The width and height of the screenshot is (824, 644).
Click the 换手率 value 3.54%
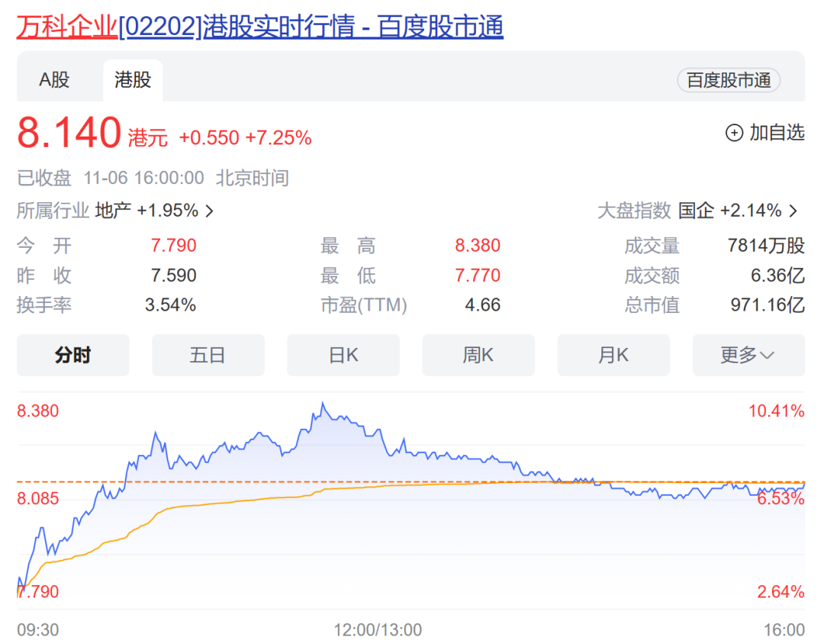170,305
